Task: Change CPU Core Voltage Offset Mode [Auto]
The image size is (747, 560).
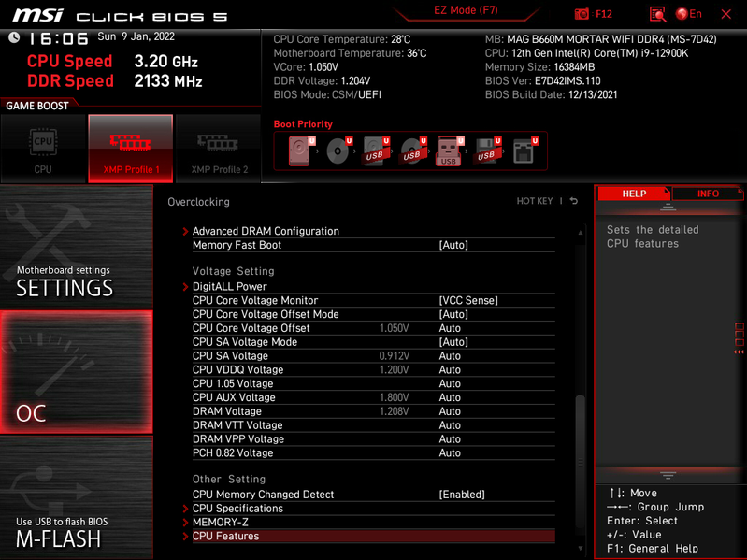Action: coord(453,314)
